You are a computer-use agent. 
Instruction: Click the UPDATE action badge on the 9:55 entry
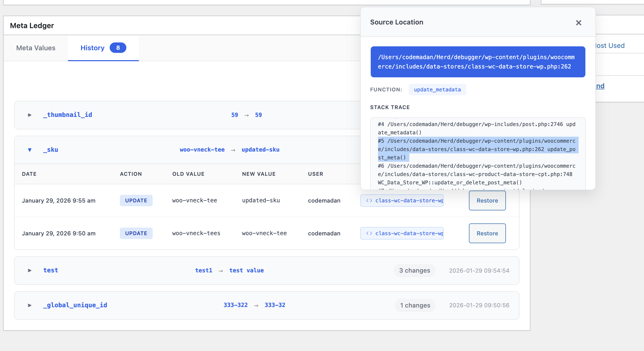tap(136, 200)
